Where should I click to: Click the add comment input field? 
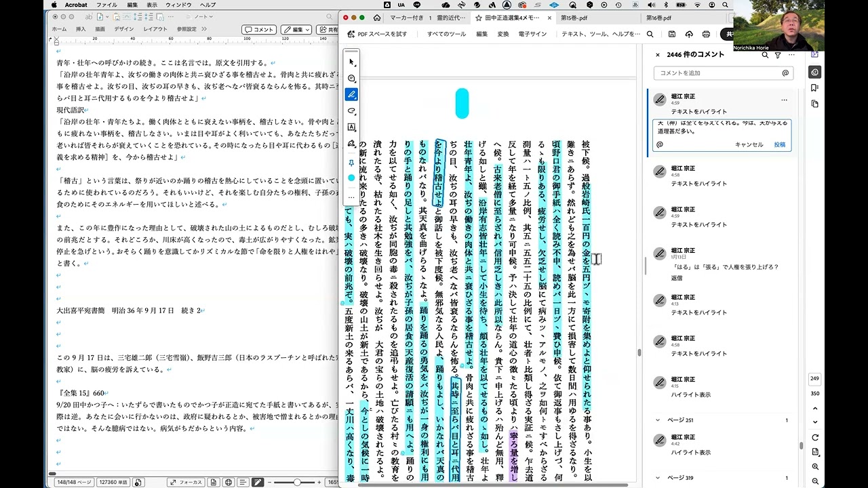723,73
